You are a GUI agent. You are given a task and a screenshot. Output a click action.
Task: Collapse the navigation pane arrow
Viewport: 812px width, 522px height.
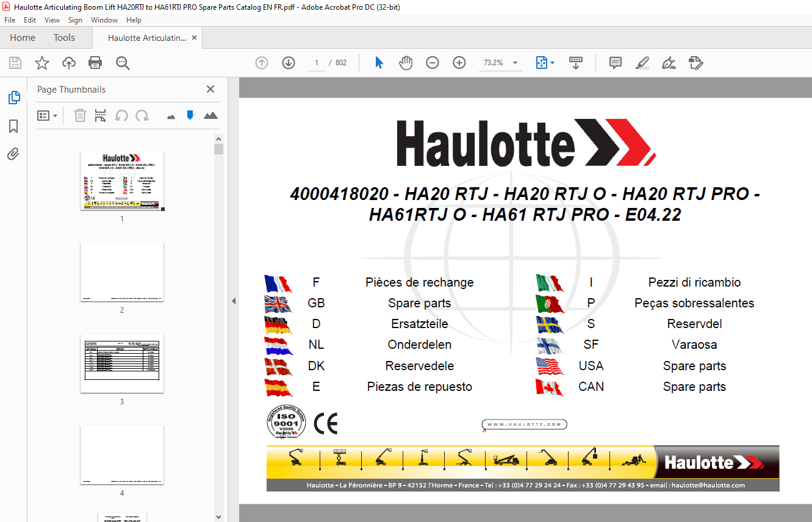point(233,301)
